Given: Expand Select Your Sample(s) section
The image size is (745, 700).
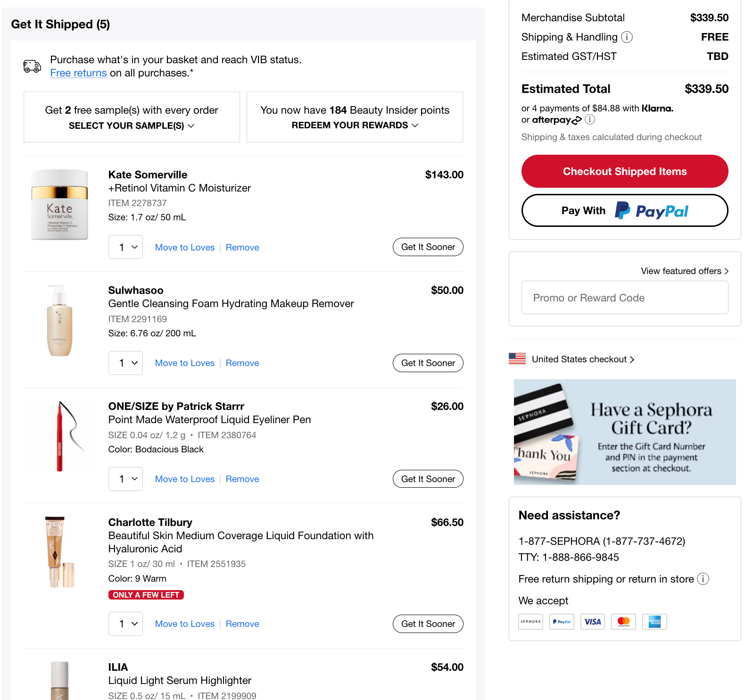Looking at the screenshot, I should pos(132,125).
